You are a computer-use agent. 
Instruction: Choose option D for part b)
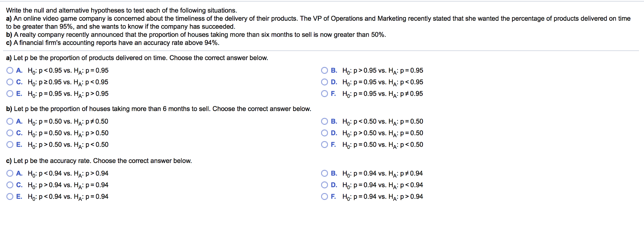click(x=324, y=133)
